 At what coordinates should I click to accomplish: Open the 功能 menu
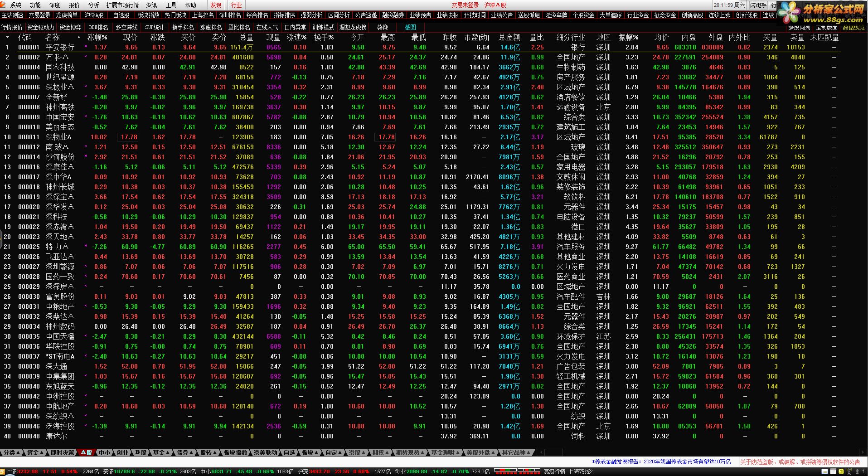(35, 5)
